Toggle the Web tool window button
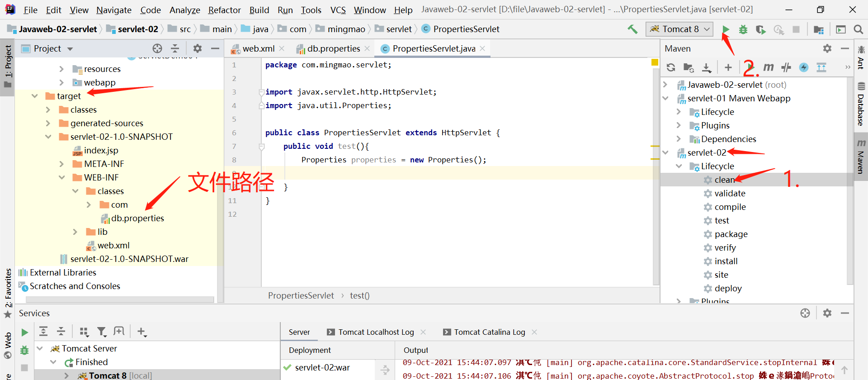This screenshot has height=380, width=868. 8,346
